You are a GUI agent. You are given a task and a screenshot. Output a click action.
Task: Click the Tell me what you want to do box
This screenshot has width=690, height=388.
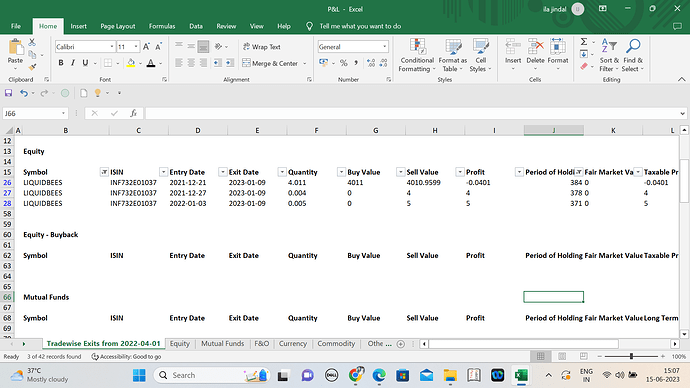[360, 26]
